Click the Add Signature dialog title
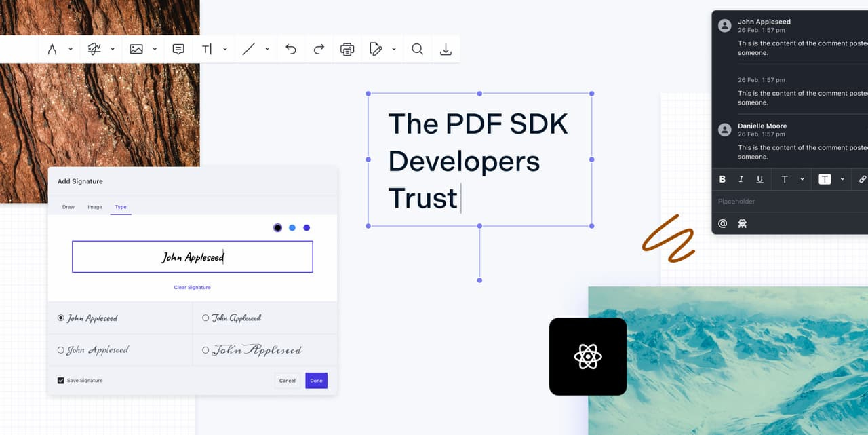This screenshot has width=868, height=435. coord(80,181)
